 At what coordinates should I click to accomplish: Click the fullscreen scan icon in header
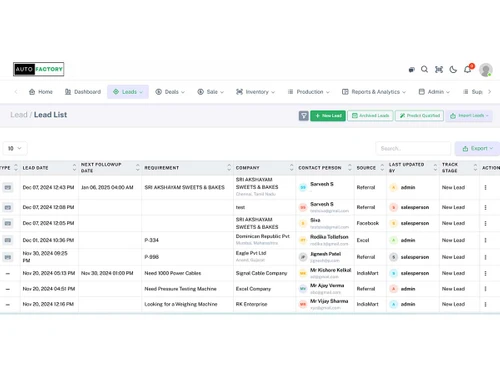coord(439,69)
